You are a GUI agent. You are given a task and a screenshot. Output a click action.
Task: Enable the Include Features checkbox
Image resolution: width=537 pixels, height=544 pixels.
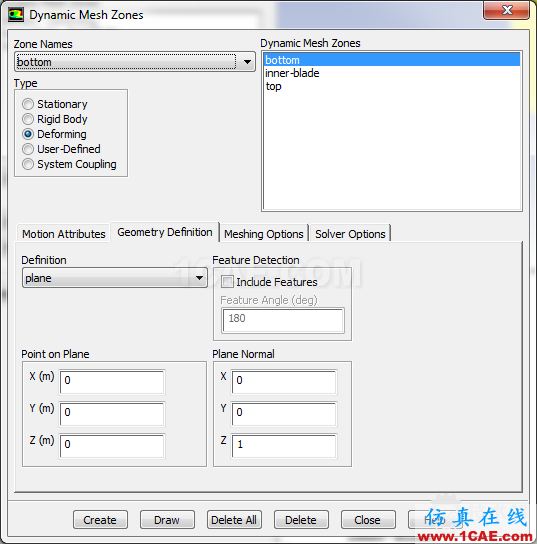228,282
